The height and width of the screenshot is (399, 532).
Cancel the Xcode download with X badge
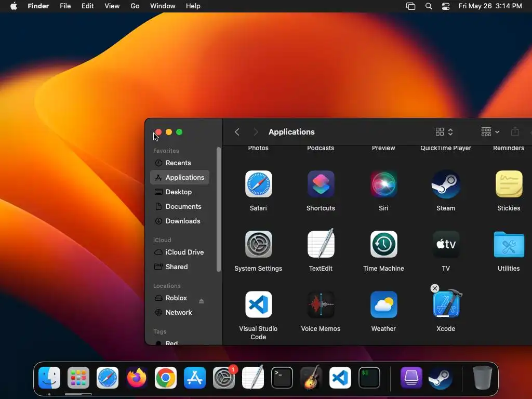pos(435,288)
